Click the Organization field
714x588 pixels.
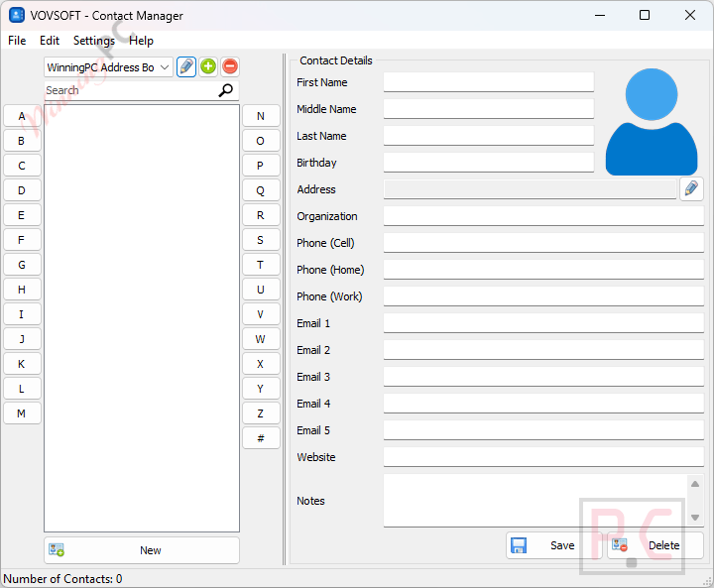(x=543, y=216)
